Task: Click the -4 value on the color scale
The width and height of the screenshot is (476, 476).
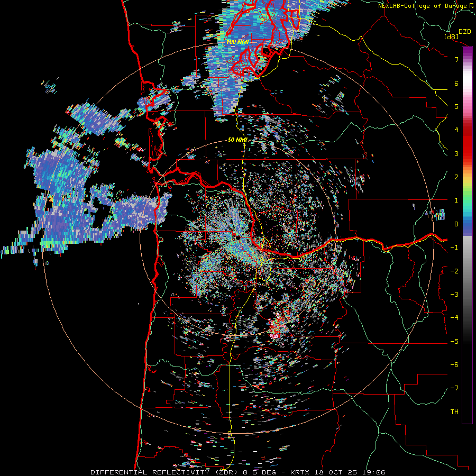Action: click(x=454, y=318)
